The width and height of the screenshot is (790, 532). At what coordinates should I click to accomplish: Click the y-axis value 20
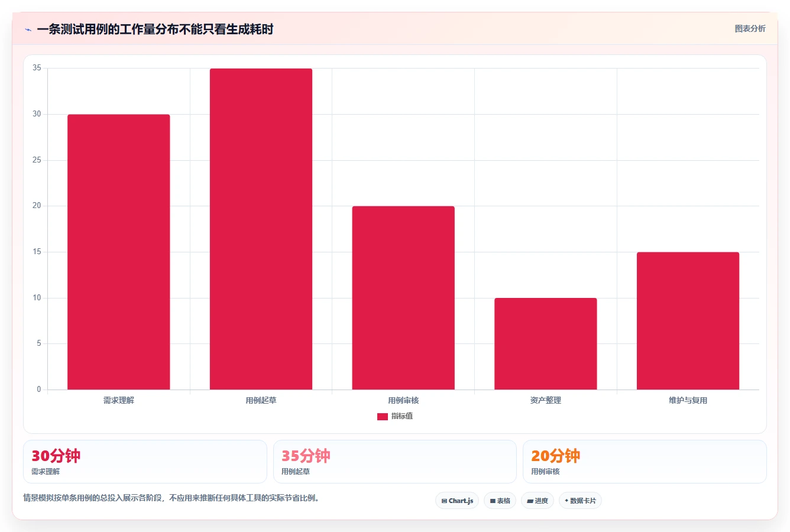pyautogui.click(x=37, y=206)
